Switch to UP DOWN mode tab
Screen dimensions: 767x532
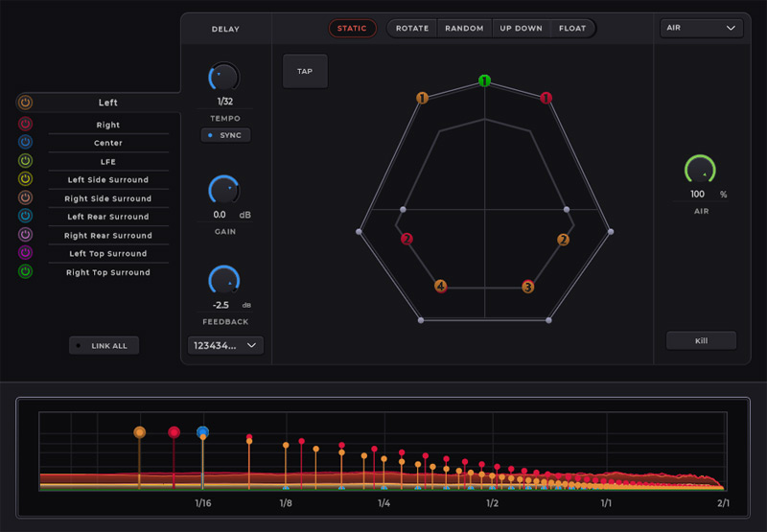click(521, 29)
